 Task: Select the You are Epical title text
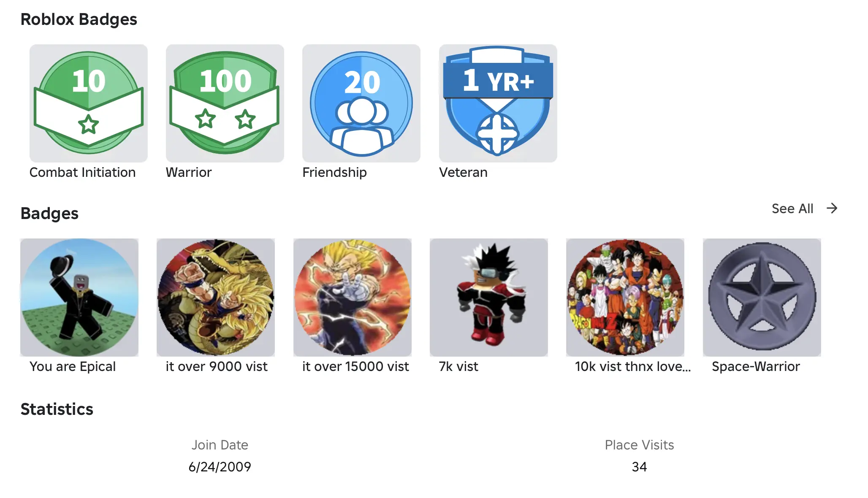coord(73,366)
